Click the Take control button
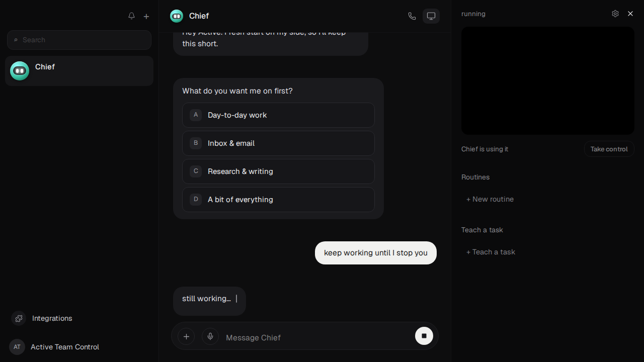Image resolution: width=644 pixels, height=362 pixels. [x=609, y=149]
